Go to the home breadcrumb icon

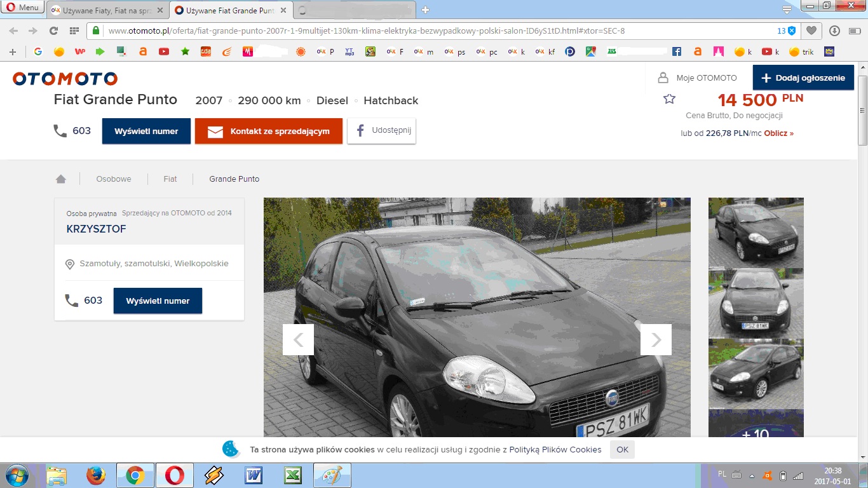(61, 179)
